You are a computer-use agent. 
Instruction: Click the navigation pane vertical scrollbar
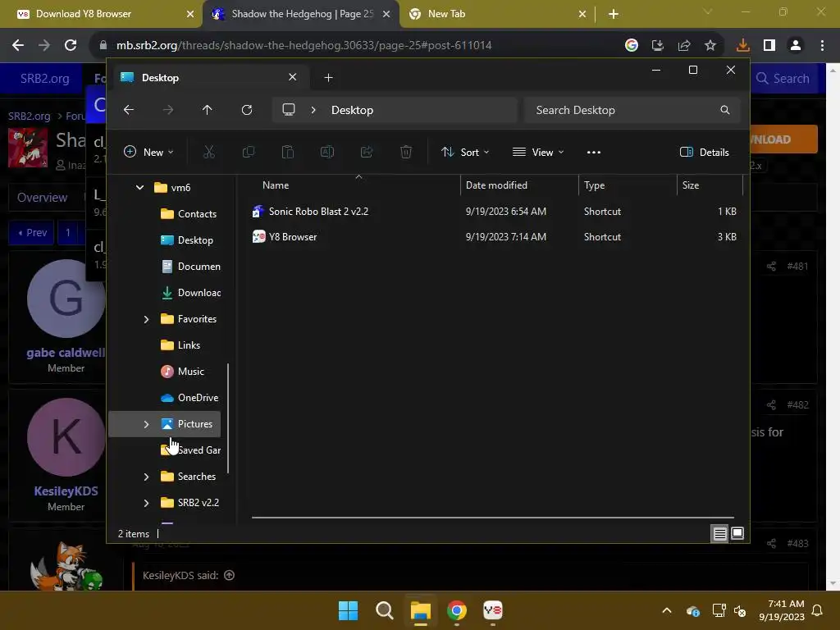pyautogui.click(x=228, y=418)
